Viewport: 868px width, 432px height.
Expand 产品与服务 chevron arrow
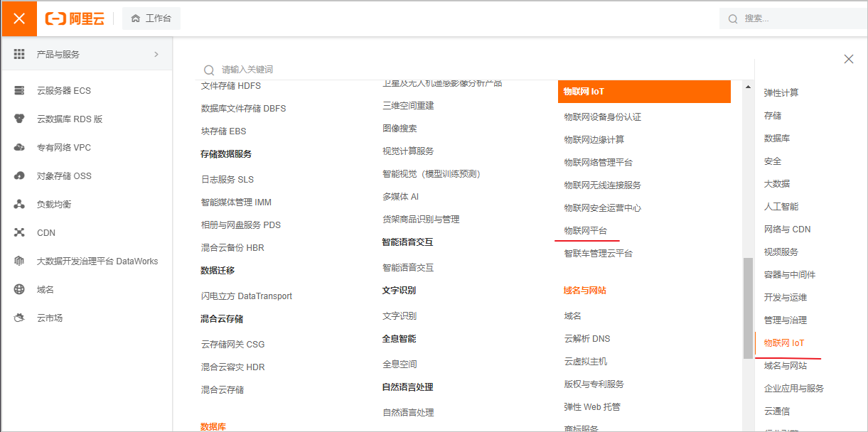click(x=156, y=54)
